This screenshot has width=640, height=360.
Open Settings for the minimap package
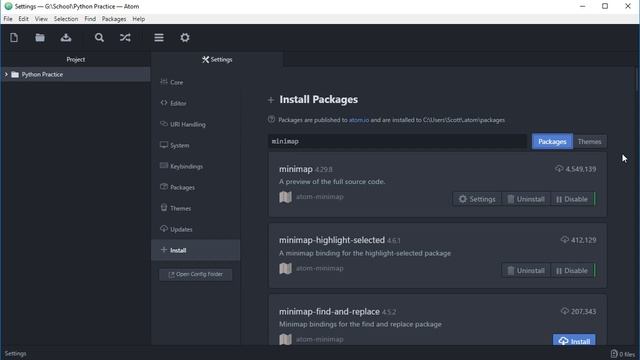pyautogui.click(x=477, y=199)
